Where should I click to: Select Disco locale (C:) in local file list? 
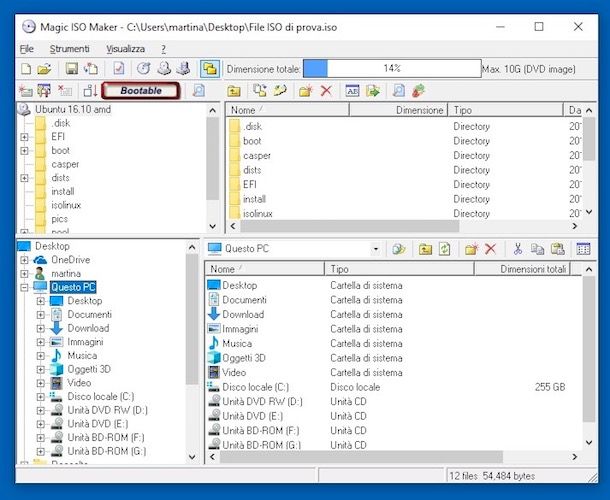coord(255,387)
